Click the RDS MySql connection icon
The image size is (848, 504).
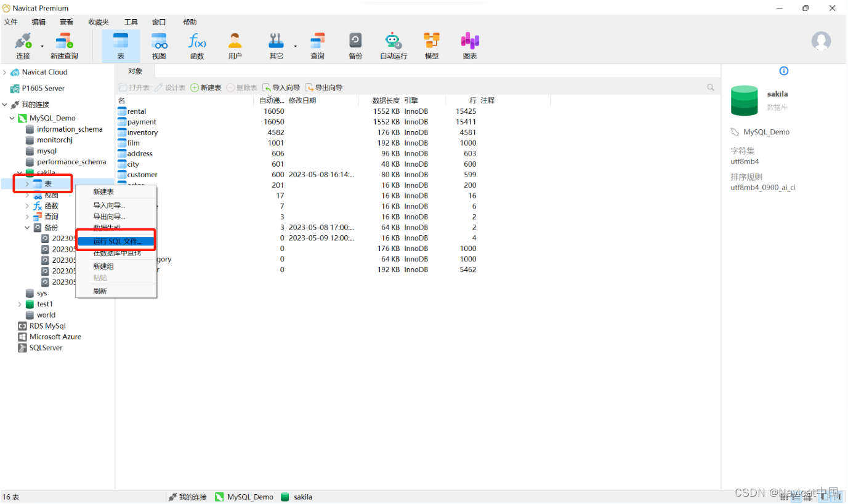pos(23,326)
